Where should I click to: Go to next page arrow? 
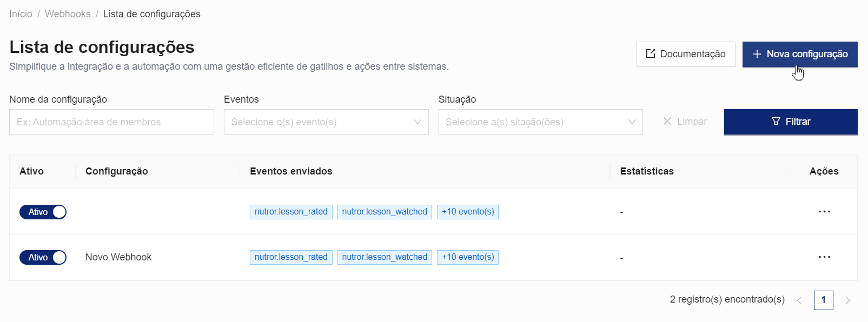(847, 300)
